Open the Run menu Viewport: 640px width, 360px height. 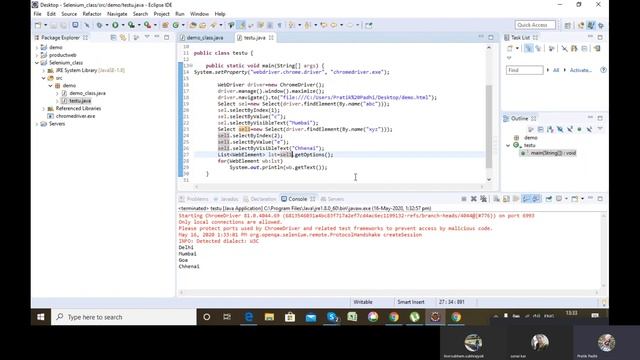point(180,14)
